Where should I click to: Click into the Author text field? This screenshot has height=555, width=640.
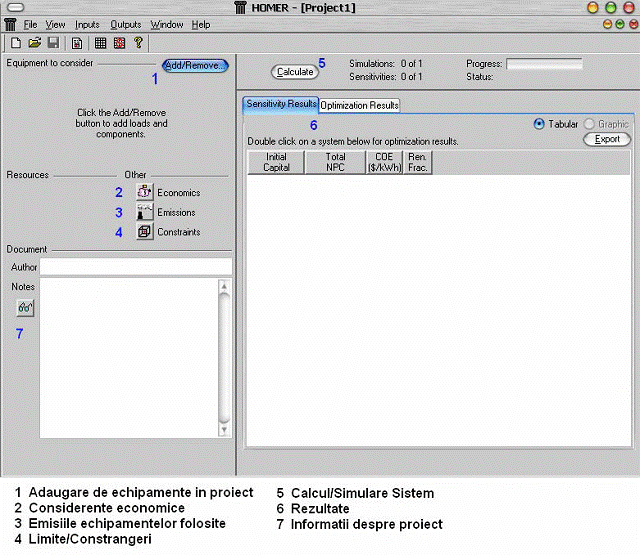(x=135, y=267)
